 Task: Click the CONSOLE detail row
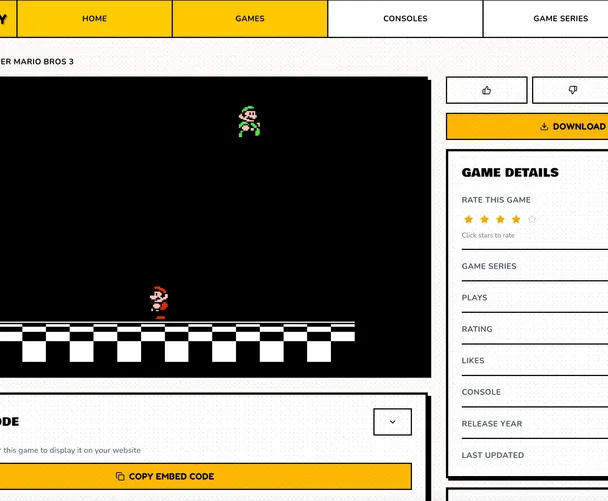click(535, 392)
